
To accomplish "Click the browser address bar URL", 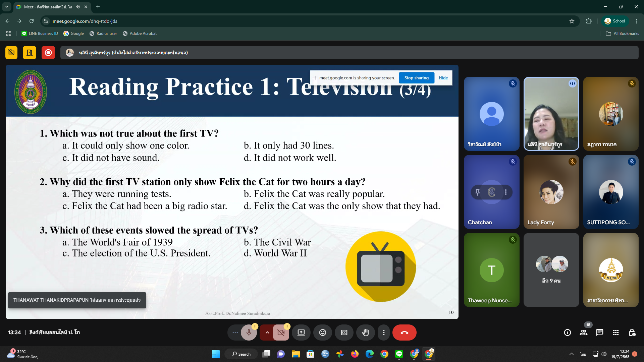I will coord(85,21).
